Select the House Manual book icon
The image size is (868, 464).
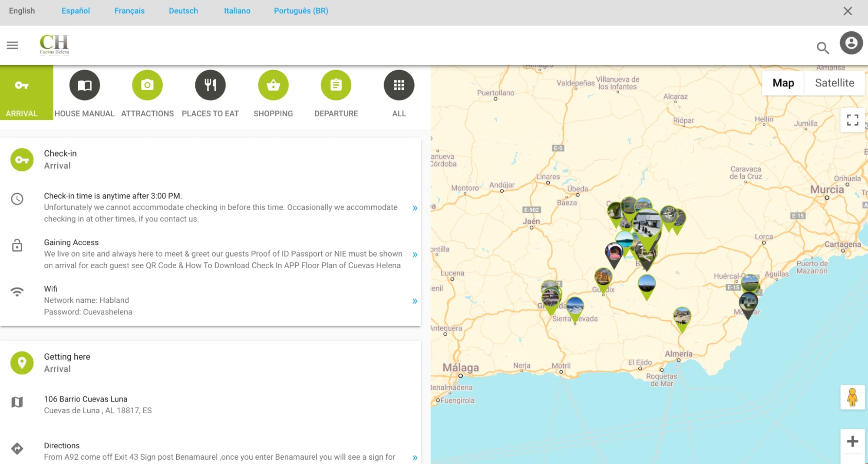point(84,85)
